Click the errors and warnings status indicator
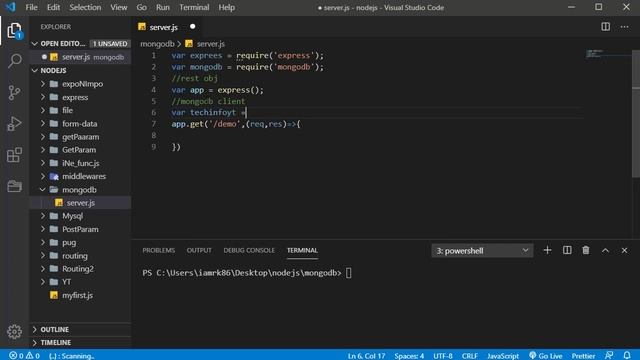 point(24,356)
